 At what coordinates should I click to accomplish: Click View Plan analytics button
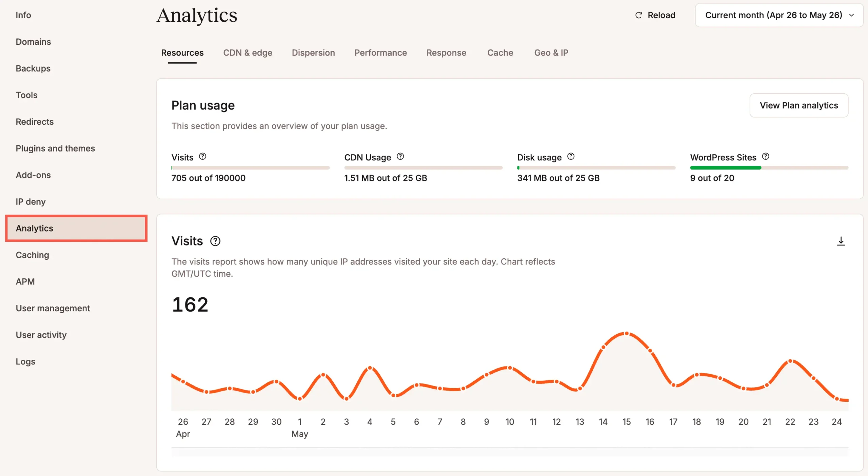798,105
